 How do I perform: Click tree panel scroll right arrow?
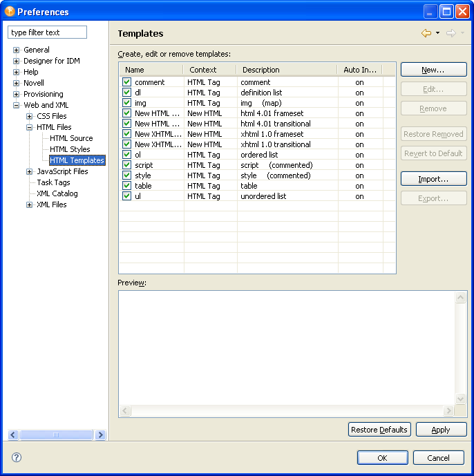click(100, 435)
